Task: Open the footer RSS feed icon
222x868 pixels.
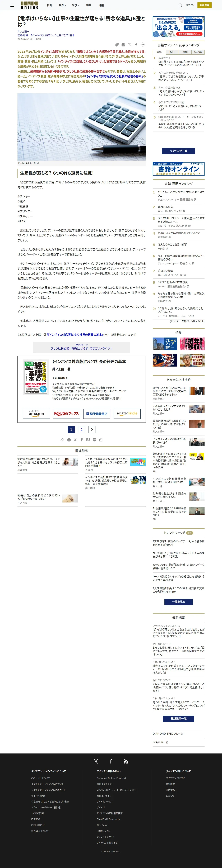Action: click(x=126, y=762)
